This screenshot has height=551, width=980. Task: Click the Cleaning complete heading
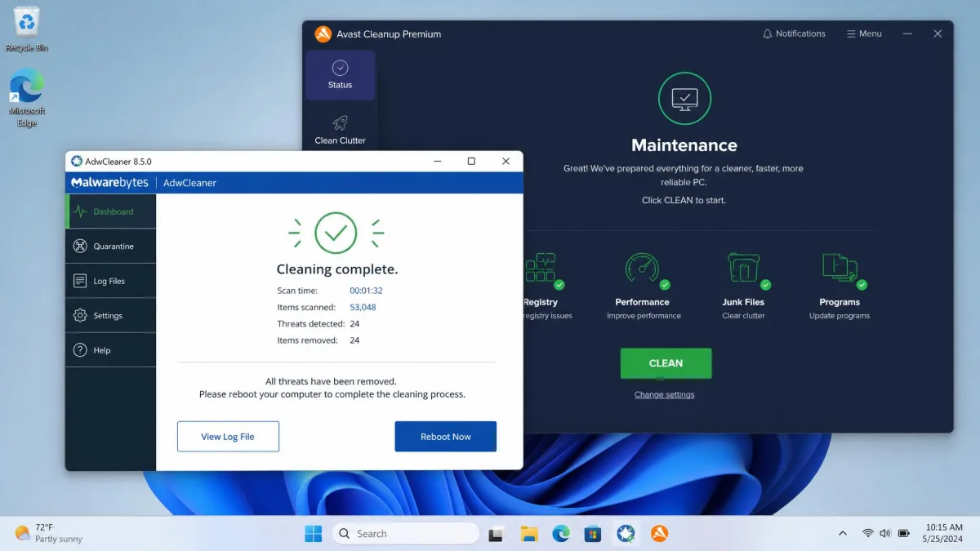point(337,269)
